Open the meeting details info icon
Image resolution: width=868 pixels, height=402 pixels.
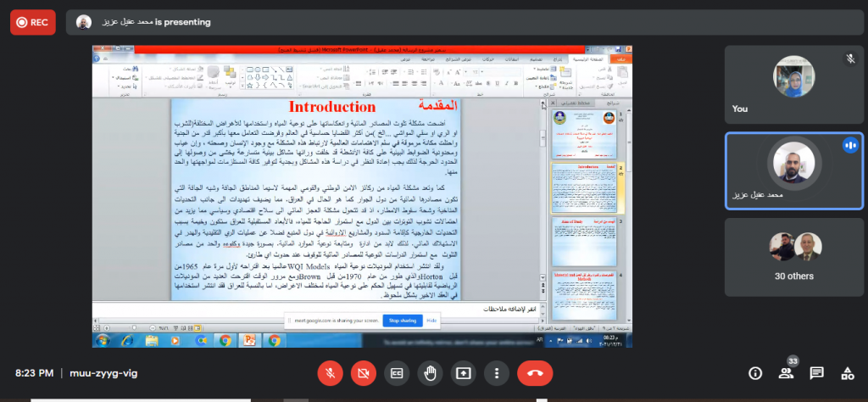coord(755,373)
